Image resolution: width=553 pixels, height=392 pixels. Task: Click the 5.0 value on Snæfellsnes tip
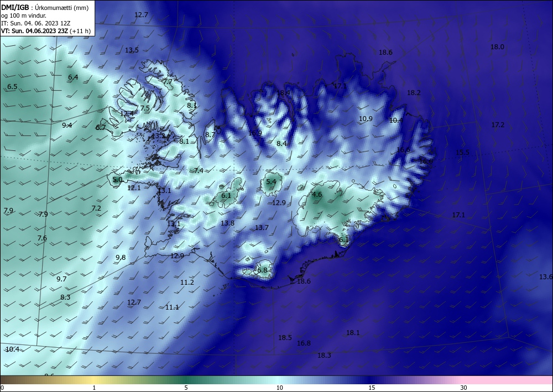pos(117,180)
